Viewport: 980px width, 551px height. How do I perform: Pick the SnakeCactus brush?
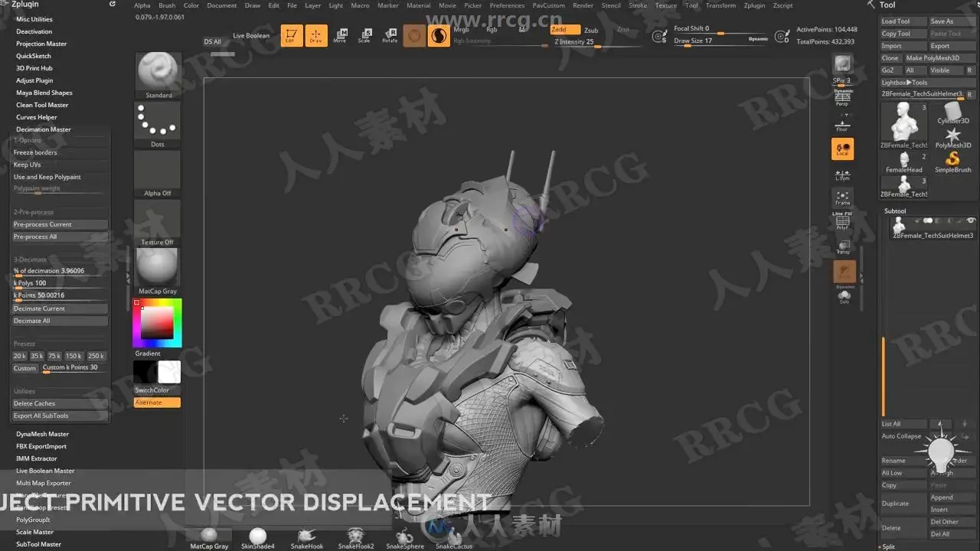[x=454, y=538]
